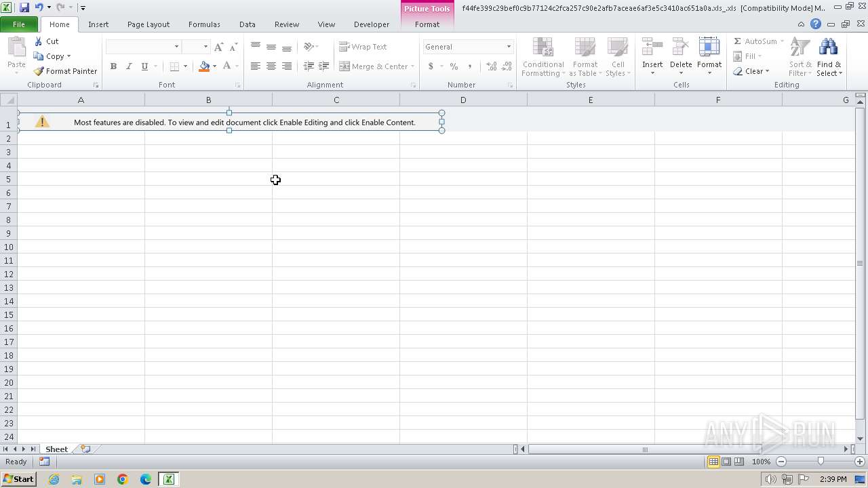Toggle Middle Align icon
Viewport: 868px width, 488px height.
click(x=271, y=47)
